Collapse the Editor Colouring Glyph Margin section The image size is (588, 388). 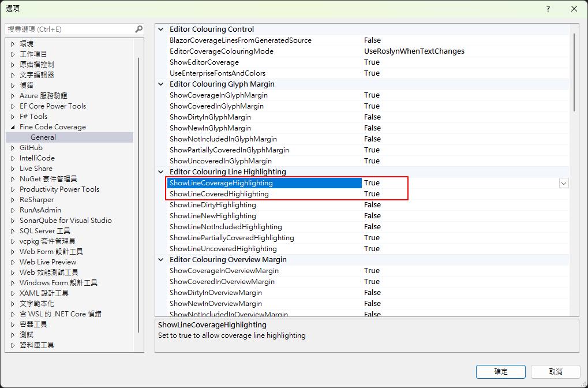[x=162, y=84]
